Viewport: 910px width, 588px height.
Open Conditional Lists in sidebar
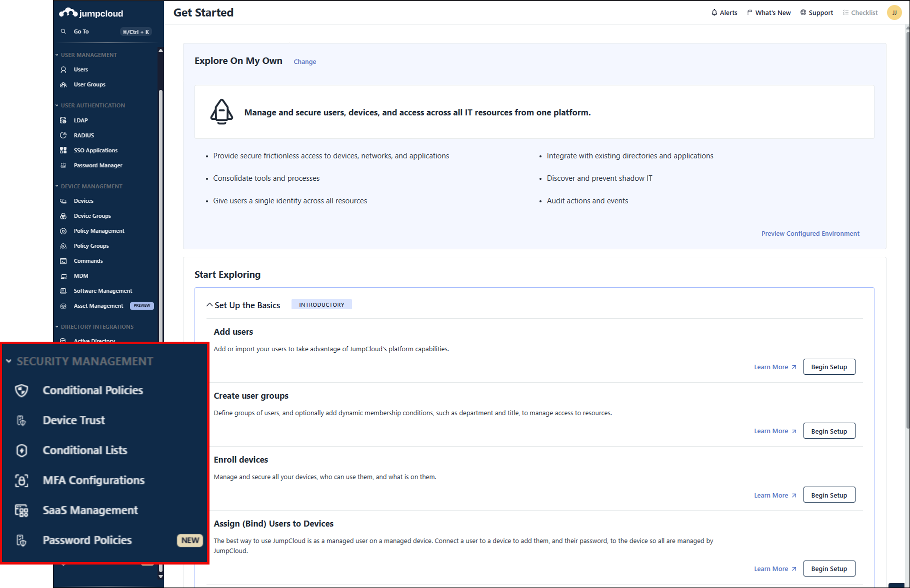click(85, 450)
